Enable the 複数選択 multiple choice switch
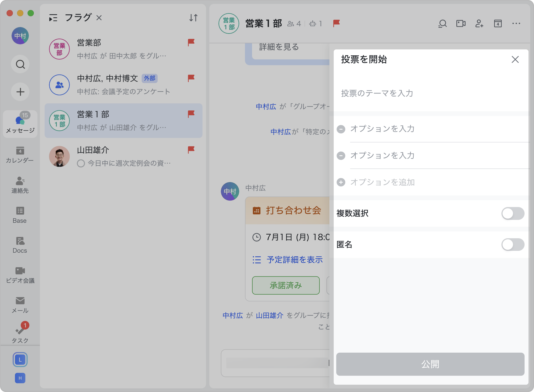 (512, 213)
